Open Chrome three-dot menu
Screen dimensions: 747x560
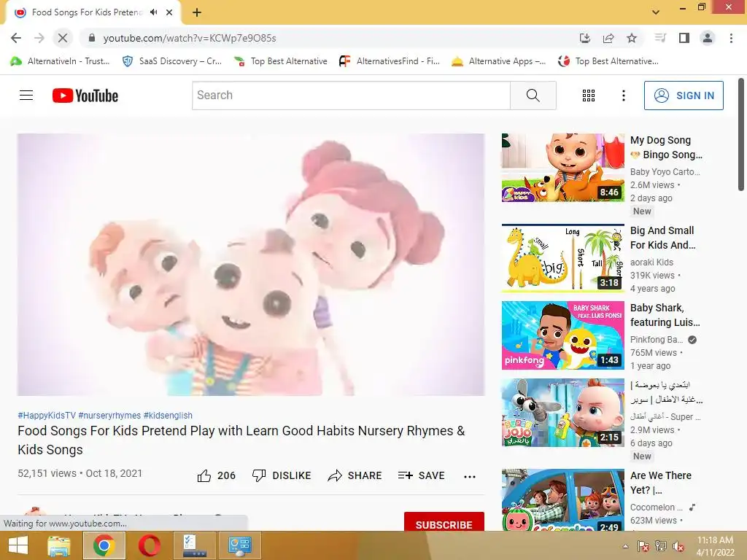731,38
